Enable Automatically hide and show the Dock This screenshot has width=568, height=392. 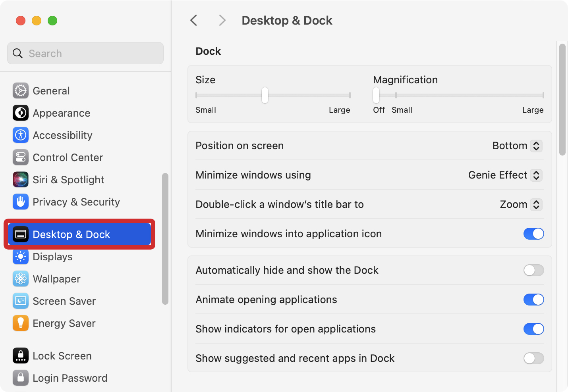[x=533, y=270]
